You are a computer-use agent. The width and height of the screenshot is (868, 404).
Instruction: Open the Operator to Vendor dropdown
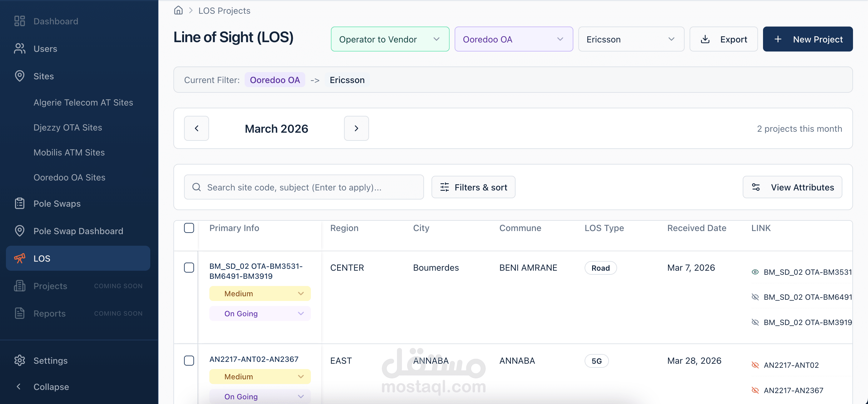click(390, 39)
